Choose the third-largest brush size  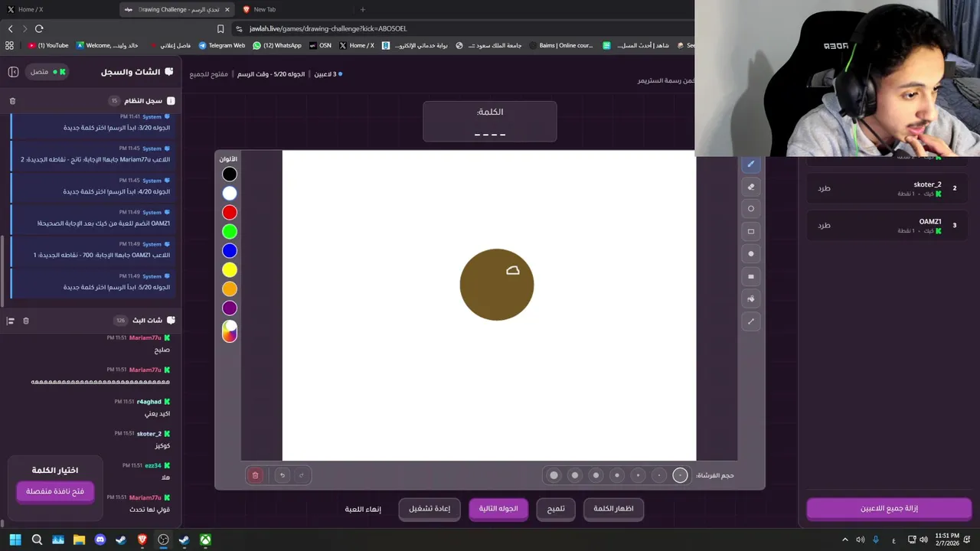tap(596, 475)
